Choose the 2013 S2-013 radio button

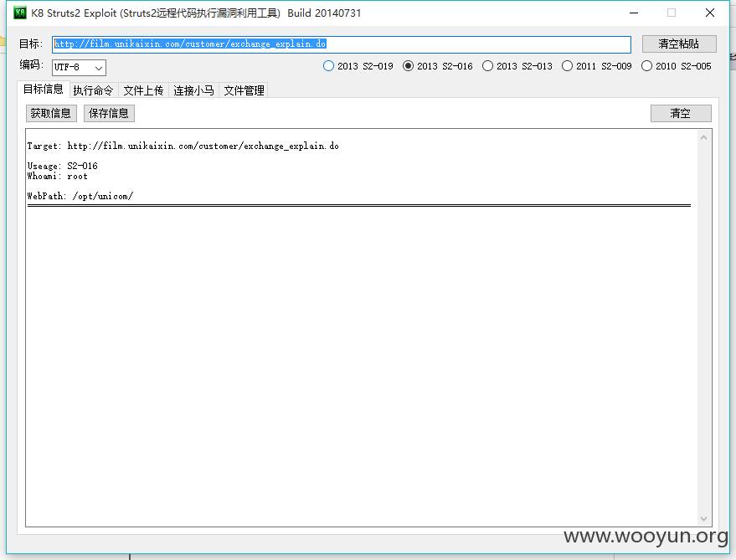coord(517,66)
